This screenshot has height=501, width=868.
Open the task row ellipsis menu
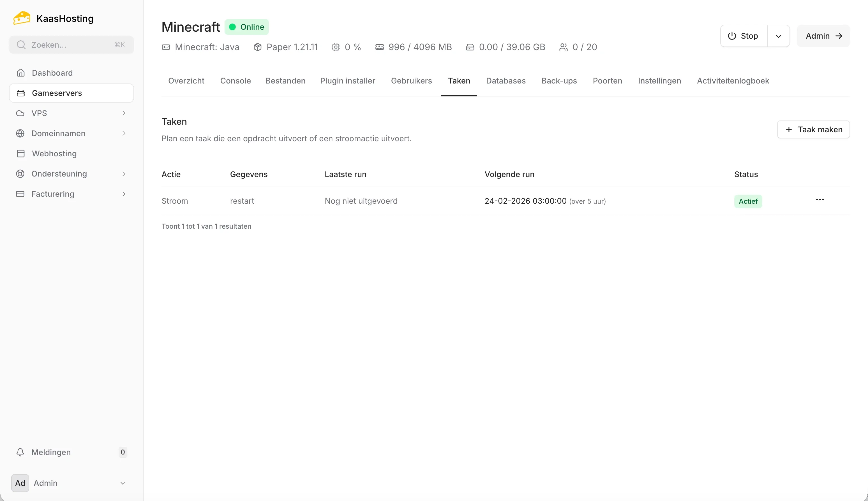pyautogui.click(x=820, y=200)
